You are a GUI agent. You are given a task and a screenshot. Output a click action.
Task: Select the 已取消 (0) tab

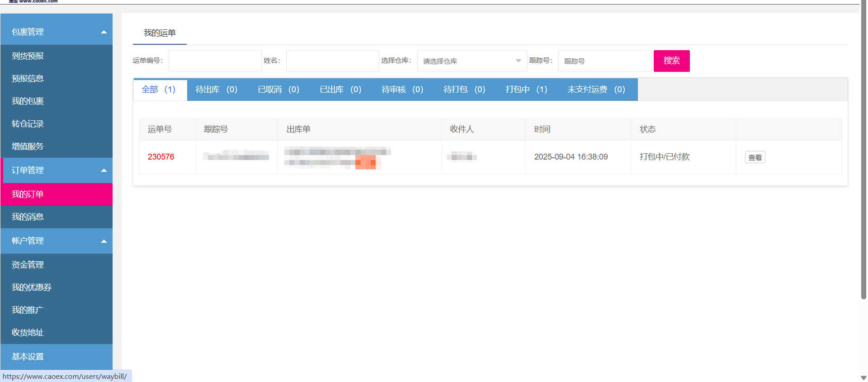click(x=278, y=90)
